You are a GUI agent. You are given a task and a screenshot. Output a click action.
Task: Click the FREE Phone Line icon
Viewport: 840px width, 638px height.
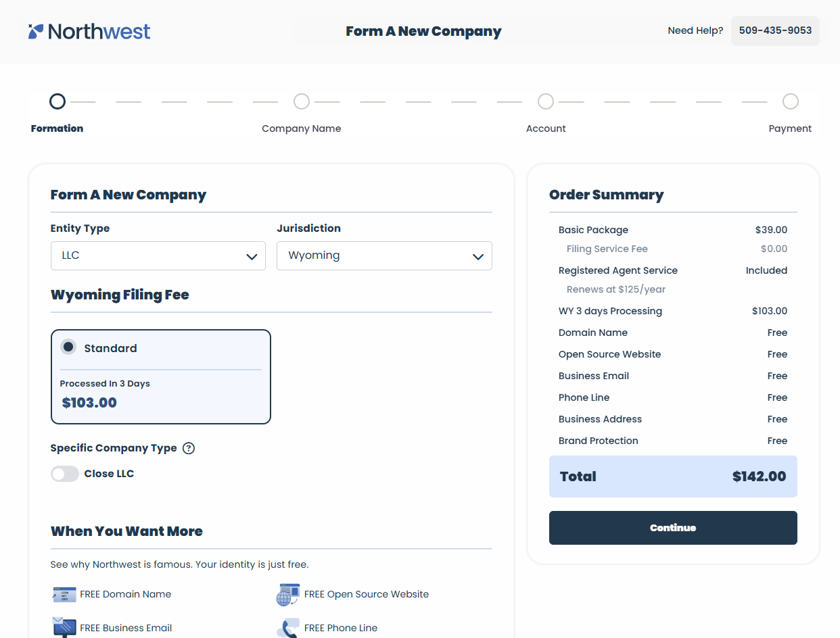(x=288, y=628)
